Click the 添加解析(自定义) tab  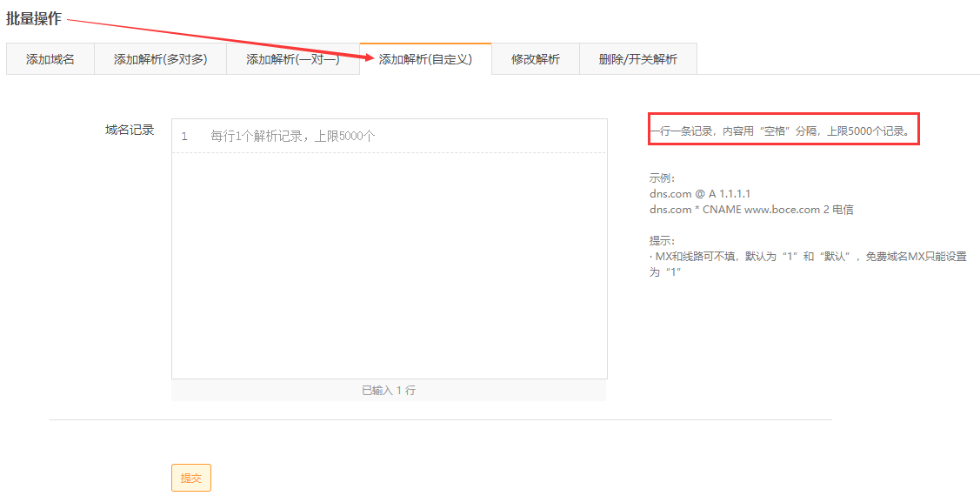point(425,59)
